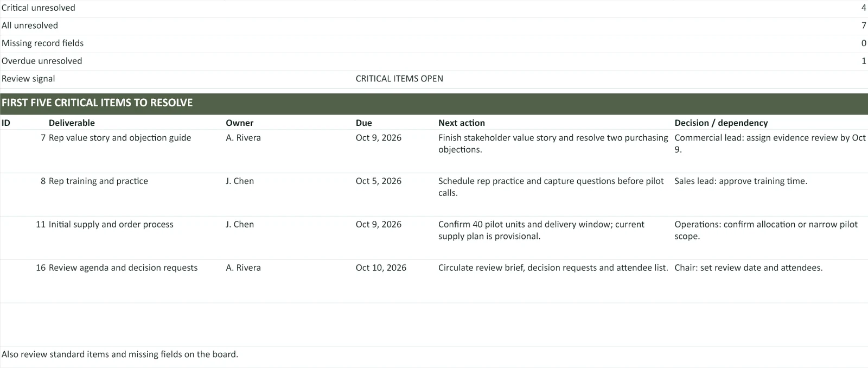Select the 'Oct 10, 2026' due date
Image resolution: width=868 pixels, height=368 pixels.
pos(381,268)
